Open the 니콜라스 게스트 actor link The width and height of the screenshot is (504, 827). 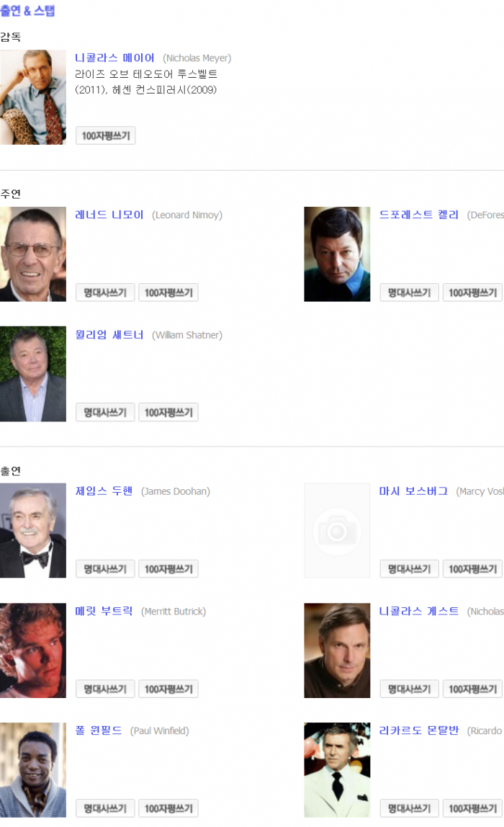[x=419, y=611]
